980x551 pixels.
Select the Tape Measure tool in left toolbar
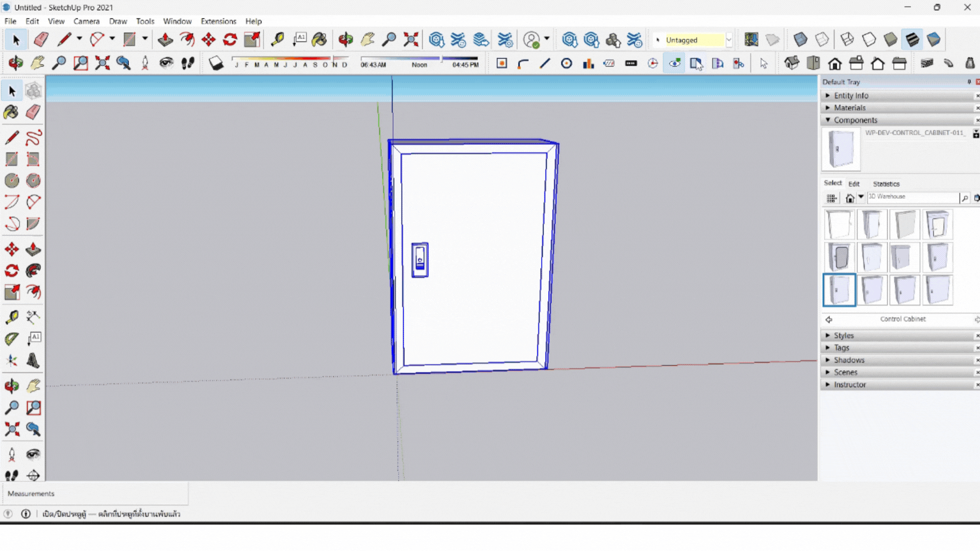(x=11, y=317)
